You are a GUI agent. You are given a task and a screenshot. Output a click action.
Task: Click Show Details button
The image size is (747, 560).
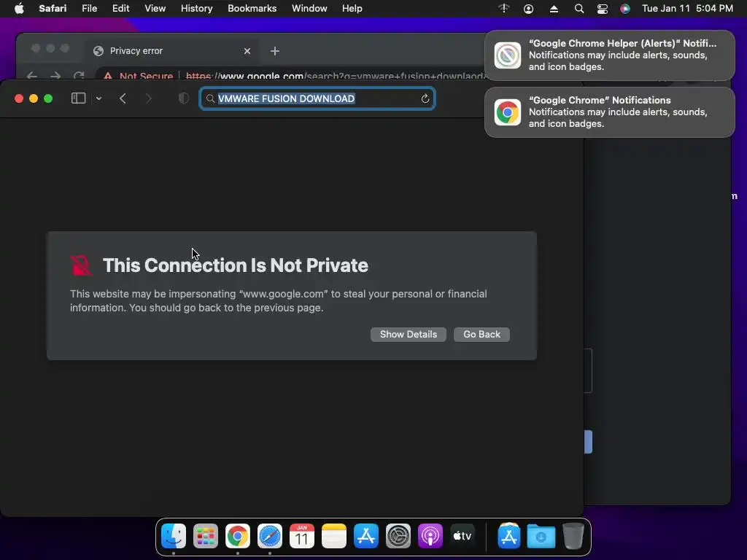coord(409,334)
